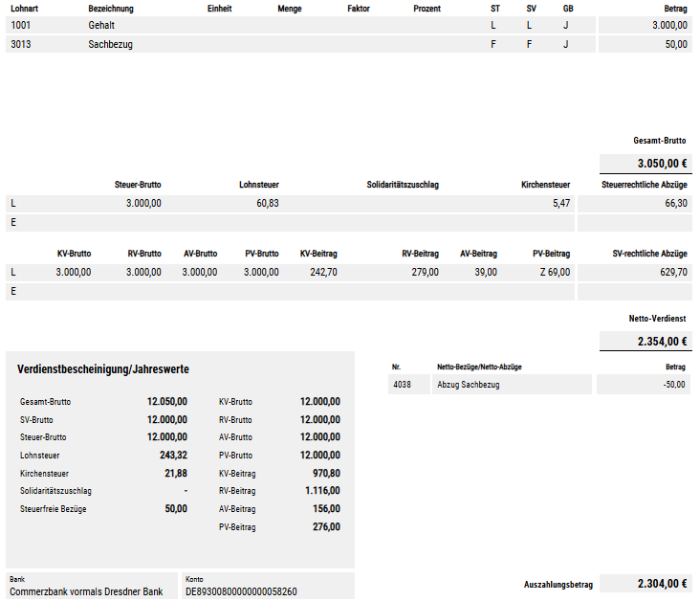Click the Lohnart column header
This screenshot has width=700, height=601.
pos(25,9)
